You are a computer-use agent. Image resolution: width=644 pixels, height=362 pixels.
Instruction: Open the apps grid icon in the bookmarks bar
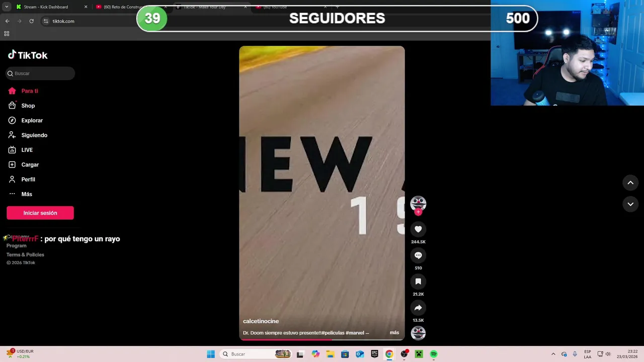click(x=7, y=34)
